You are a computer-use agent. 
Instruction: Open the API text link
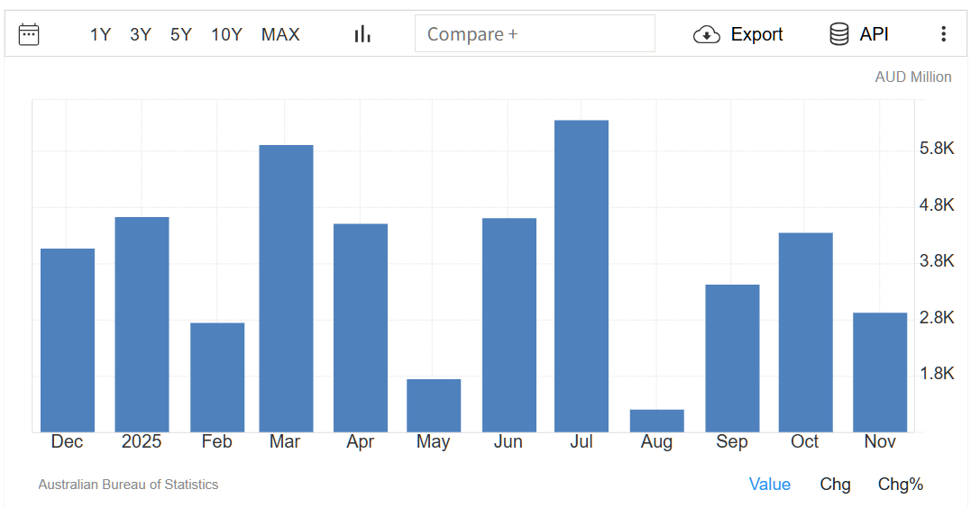tap(874, 34)
